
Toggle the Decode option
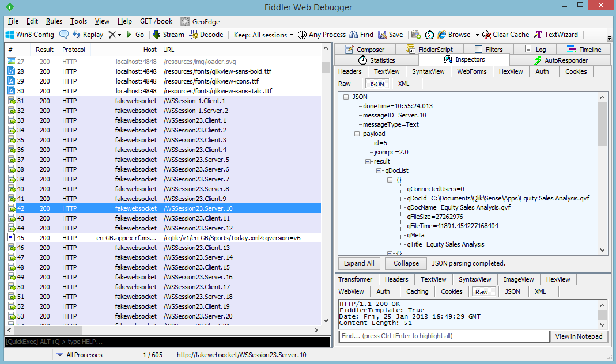click(x=206, y=35)
